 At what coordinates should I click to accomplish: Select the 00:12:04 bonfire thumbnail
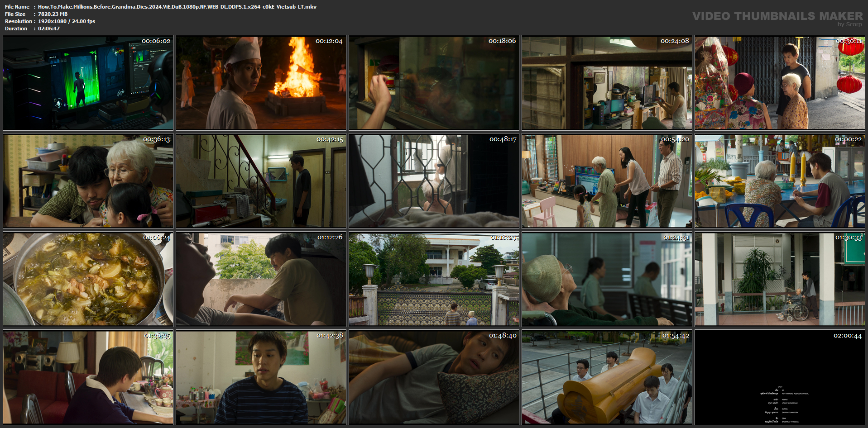coord(261,83)
